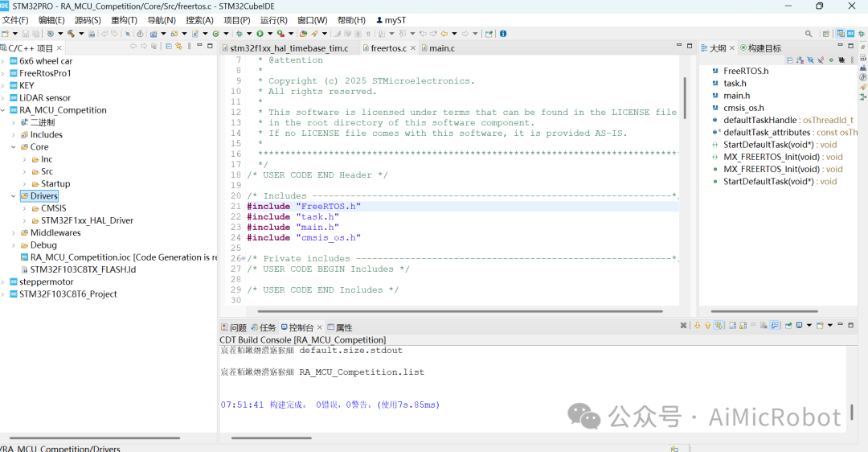This screenshot has height=452, width=868.
Task: Switch to the 任务 tab
Action: pos(264,327)
